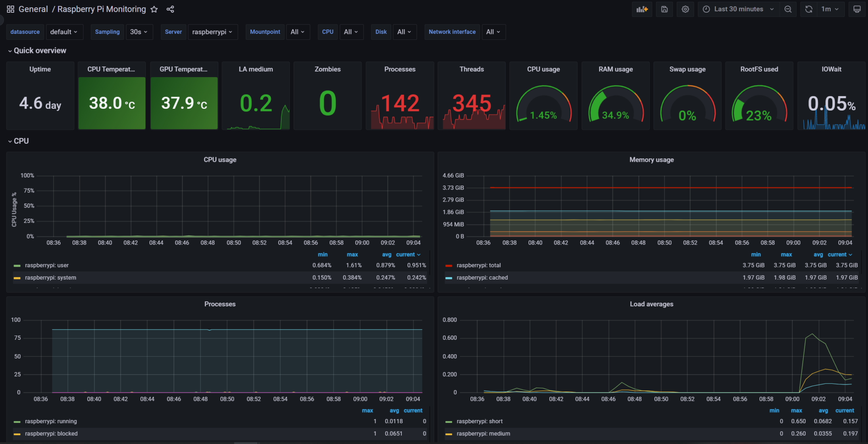This screenshot has width=868, height=444.
Task: Open the dashboards grid icon top left
Action: (10, 9)
